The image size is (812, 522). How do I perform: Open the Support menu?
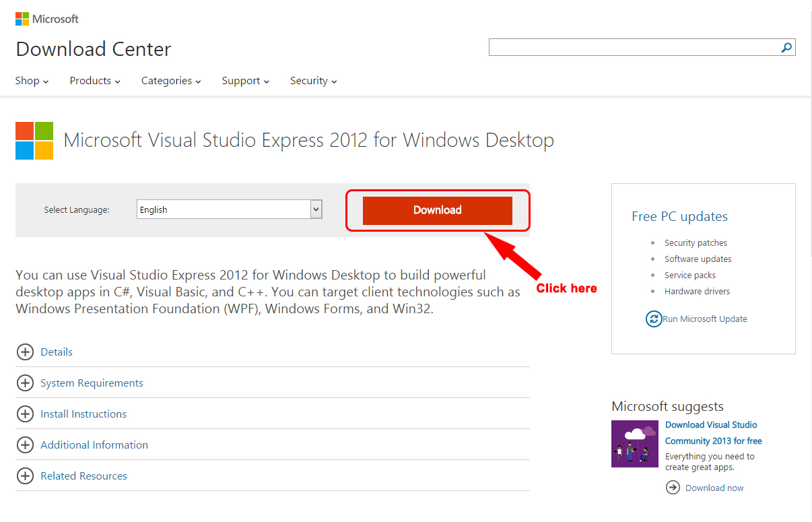245,81
